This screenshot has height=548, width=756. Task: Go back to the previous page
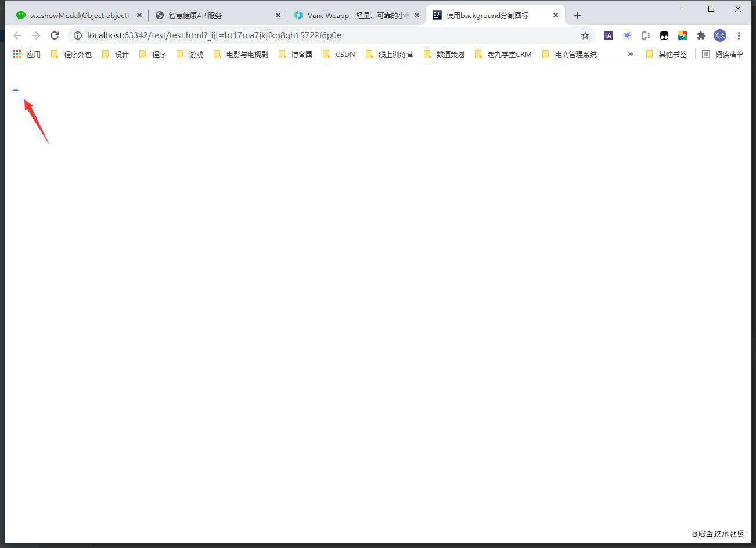point(17,35)
